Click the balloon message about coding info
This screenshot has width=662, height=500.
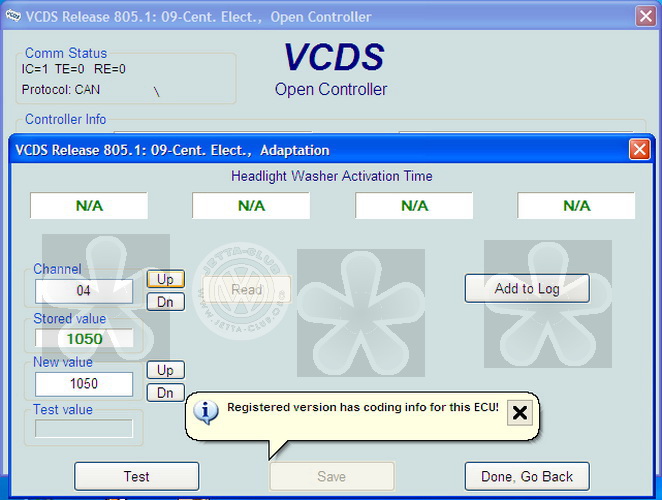pos(363,408)
